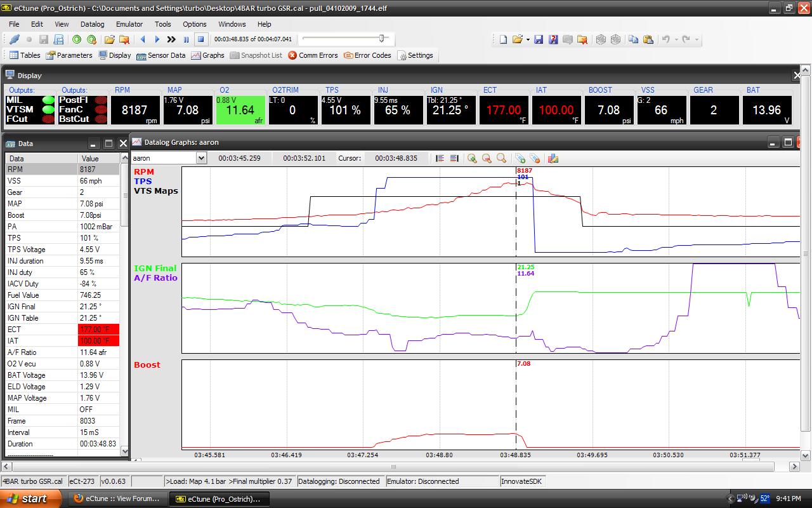812x508 pixels.
Task: Create a new calibration file
Action: (x=503, y=39)
